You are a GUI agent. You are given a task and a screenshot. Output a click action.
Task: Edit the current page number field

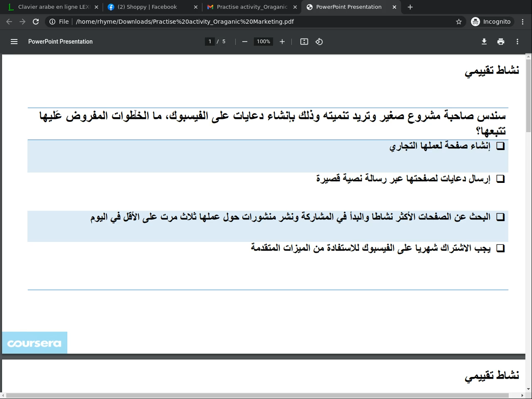coord(210,42)
